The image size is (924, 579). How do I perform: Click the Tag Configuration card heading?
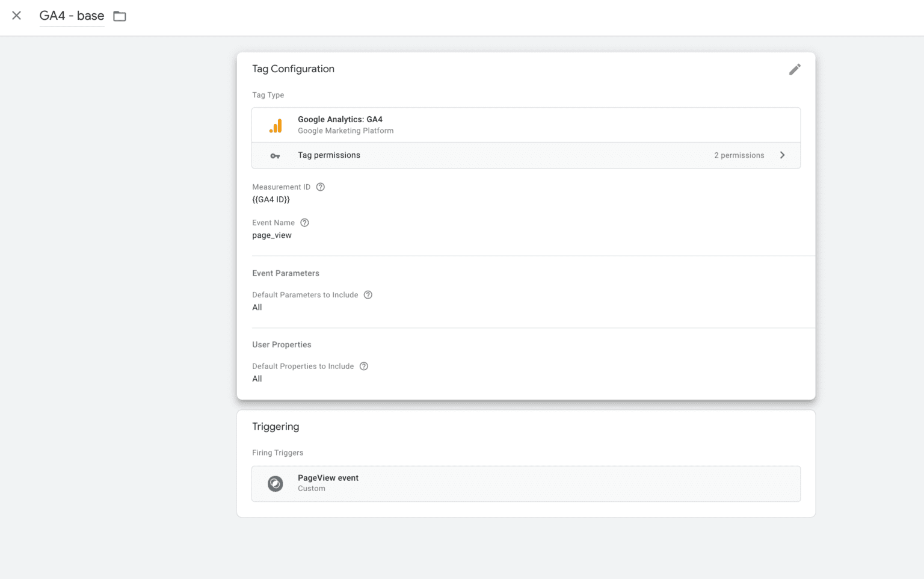[294, 69]
